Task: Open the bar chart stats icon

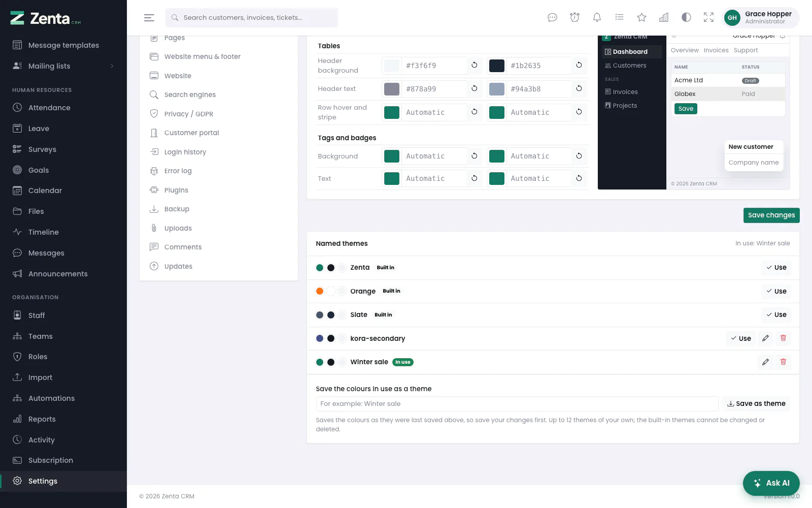Action: (x=664, y=18)
